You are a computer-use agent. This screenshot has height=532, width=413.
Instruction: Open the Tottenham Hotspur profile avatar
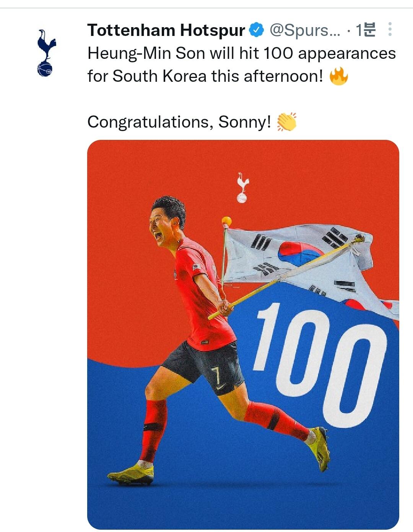pos(46,53)
